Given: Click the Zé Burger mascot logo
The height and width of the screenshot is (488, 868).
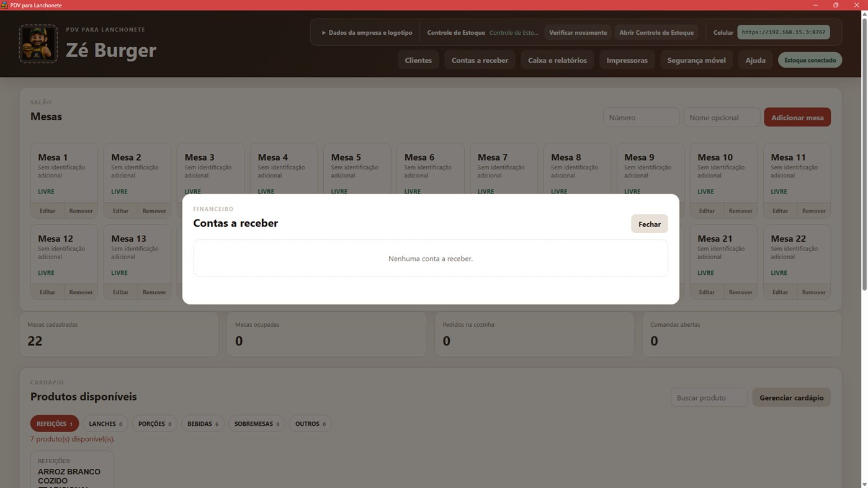Looking at the screenshot, I should [x=38, y=44].
